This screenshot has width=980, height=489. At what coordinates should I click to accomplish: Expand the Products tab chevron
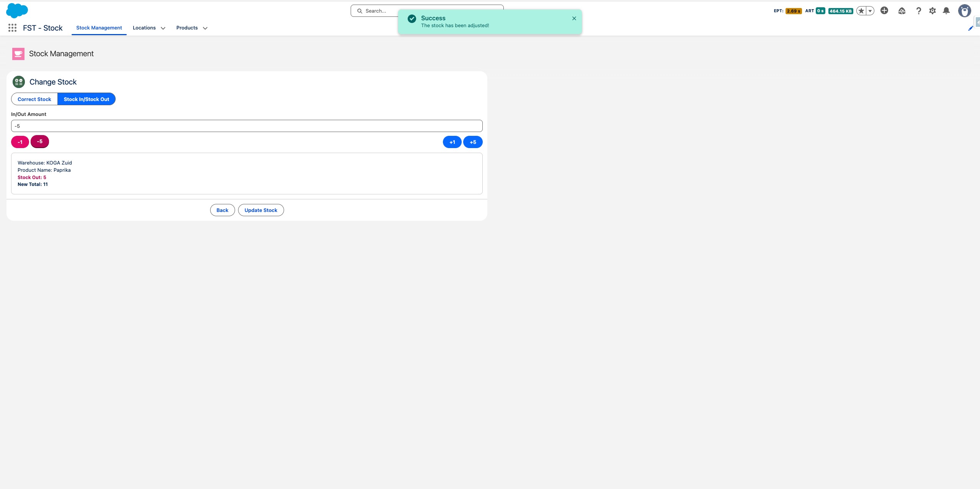click(x=205, y=28)
